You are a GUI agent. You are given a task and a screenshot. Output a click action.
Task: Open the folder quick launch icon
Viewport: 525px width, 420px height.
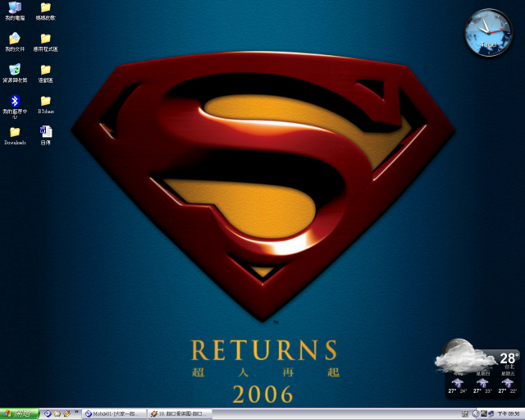click(x=57, y=414)
